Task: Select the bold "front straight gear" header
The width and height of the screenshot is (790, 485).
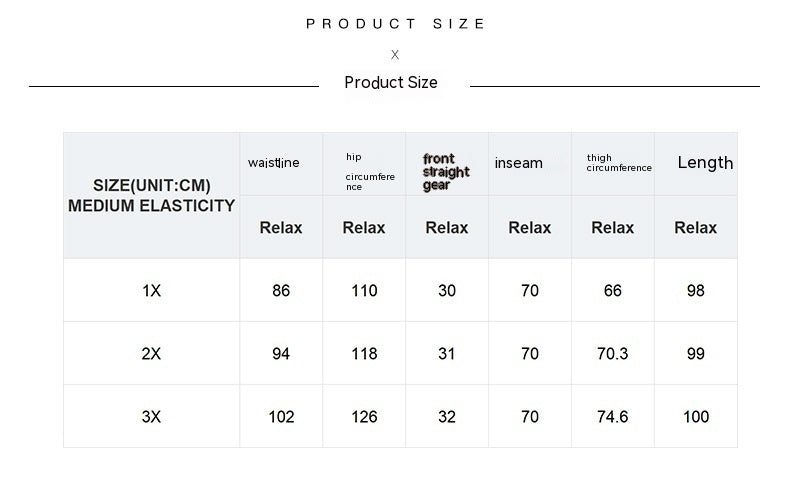Action: click(x=445, y=172)
